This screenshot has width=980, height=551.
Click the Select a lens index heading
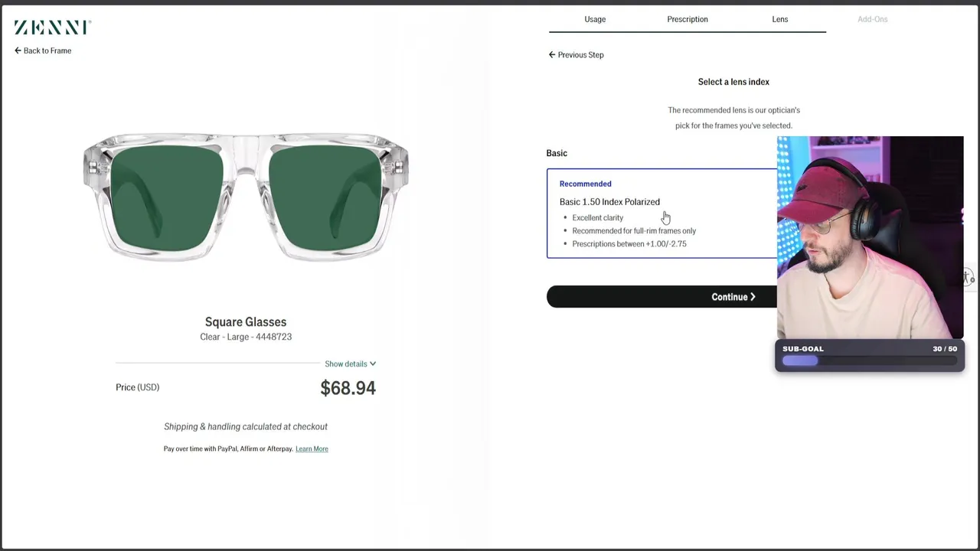pos(733,82)
